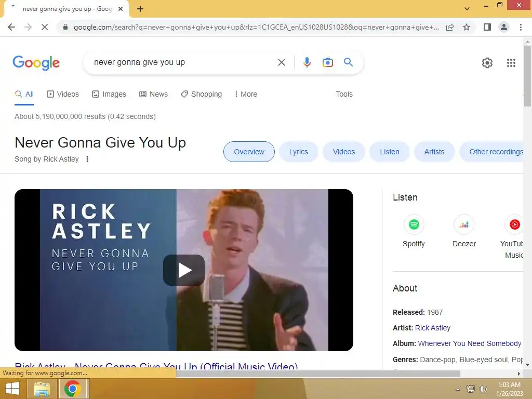Listen on Spotify

[x=414, y=231]
